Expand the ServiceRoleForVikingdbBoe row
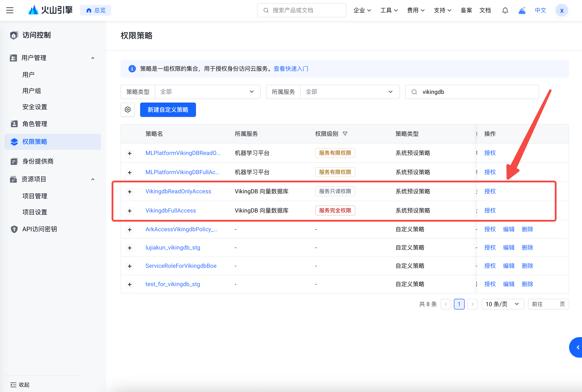Screen dimensions: 582x392 (x=130, y=266)
